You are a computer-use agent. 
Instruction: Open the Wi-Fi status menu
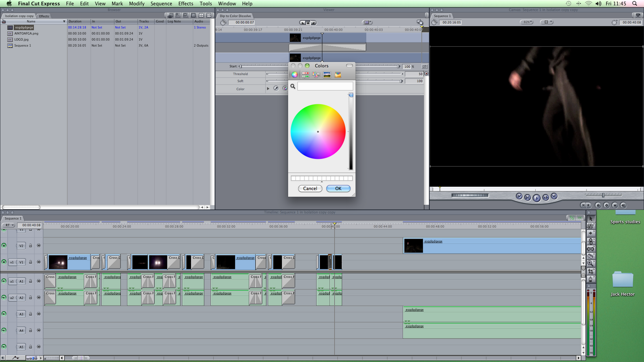point(588,4)
